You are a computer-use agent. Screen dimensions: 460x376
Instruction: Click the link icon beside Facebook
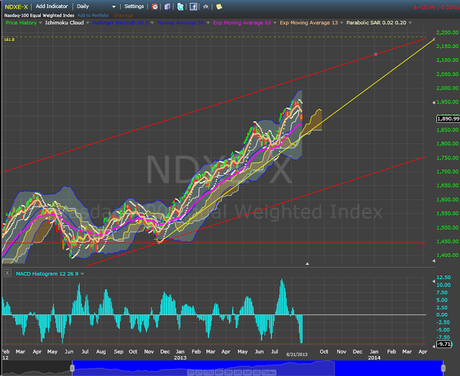pyautogui.click(x=206, y=7)
